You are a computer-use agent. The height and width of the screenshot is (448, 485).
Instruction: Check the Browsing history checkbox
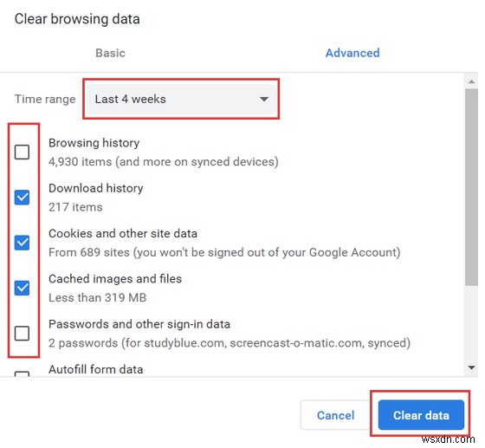(22, 152)
